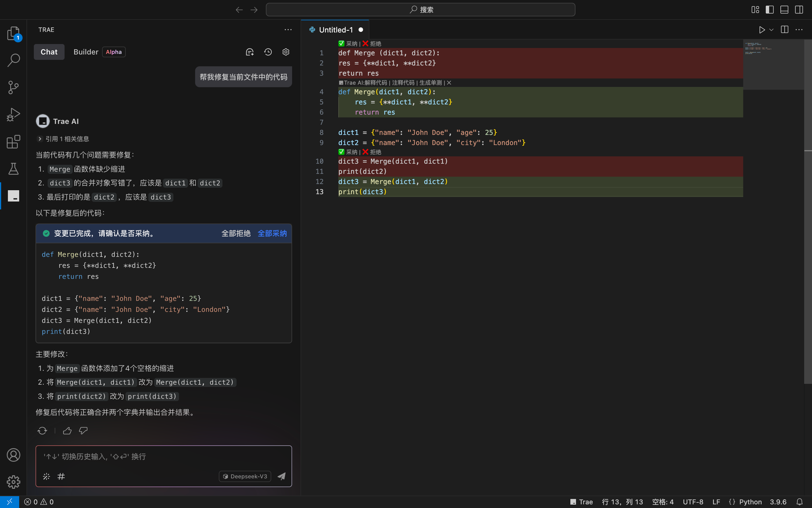Open the editor more actions menu
Viewport: 812px width, 508px height.
click(x=799, y=30)
